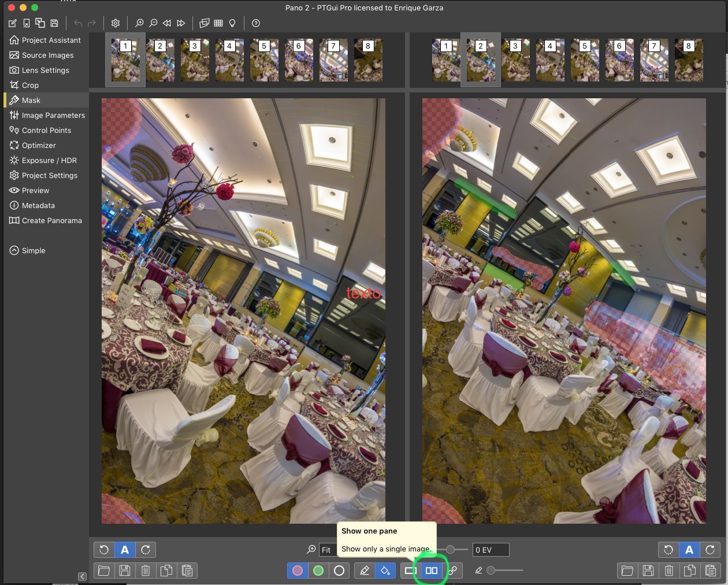The height and width of the screenshot is (585, 728).
Task: Click Create Panorama in sidebar
Action: coord(51,220)
